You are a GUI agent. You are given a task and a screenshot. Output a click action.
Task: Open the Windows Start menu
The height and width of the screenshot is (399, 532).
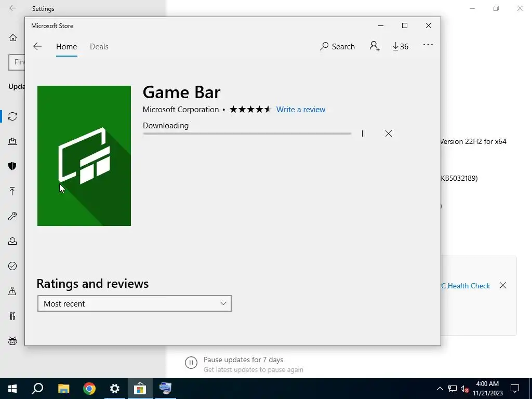12,389
